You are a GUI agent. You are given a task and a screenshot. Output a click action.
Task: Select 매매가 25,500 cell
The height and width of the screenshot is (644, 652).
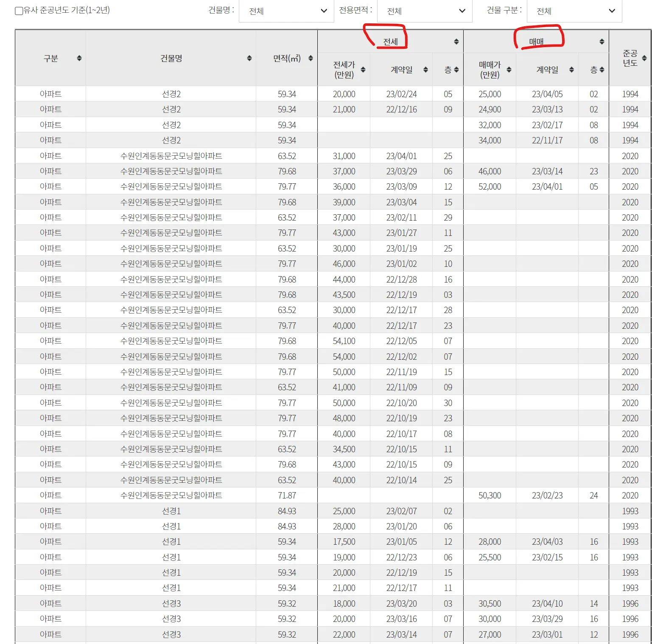pos(490,557)
